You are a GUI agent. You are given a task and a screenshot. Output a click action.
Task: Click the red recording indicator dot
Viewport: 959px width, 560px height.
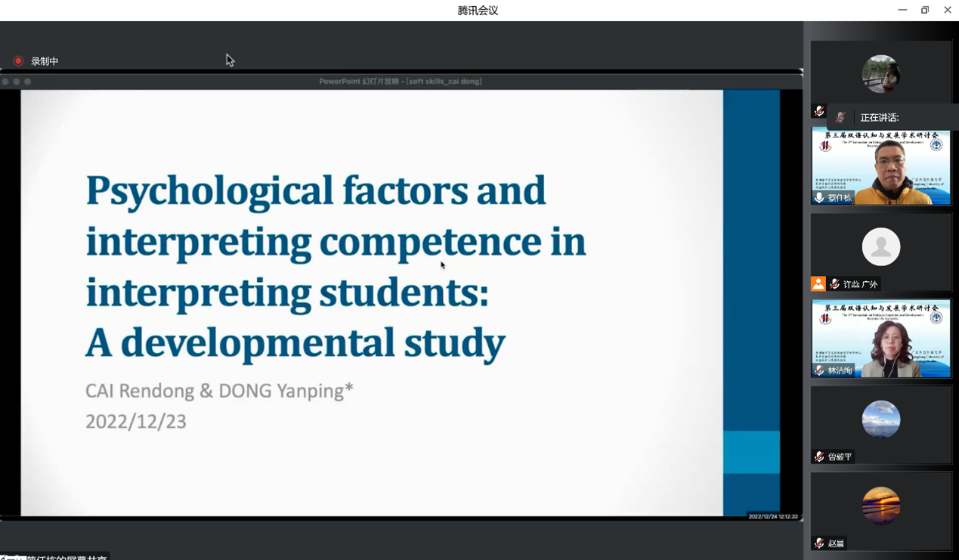coord(18,61)
